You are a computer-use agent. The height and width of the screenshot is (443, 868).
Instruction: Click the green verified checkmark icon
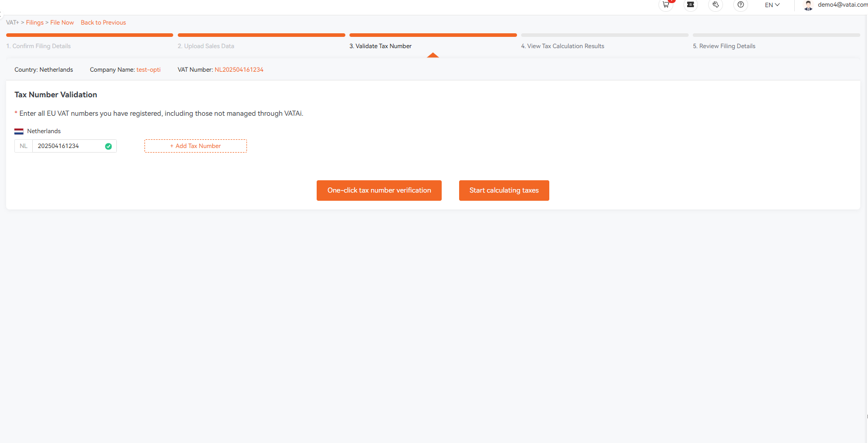click(108, 146)
